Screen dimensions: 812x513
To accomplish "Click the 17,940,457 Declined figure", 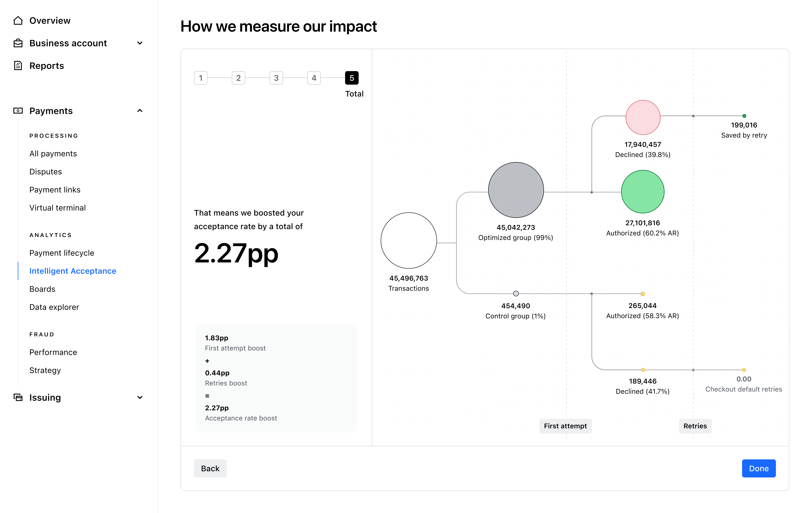I will point(643,144).
